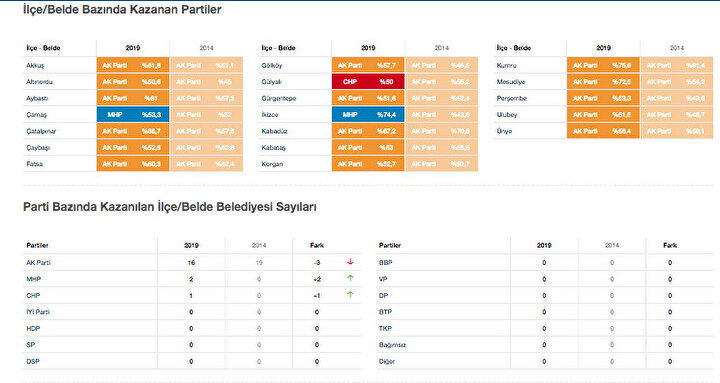
Task: Click AK Parti 2014 result for Korgan
Action: (442, 164)
